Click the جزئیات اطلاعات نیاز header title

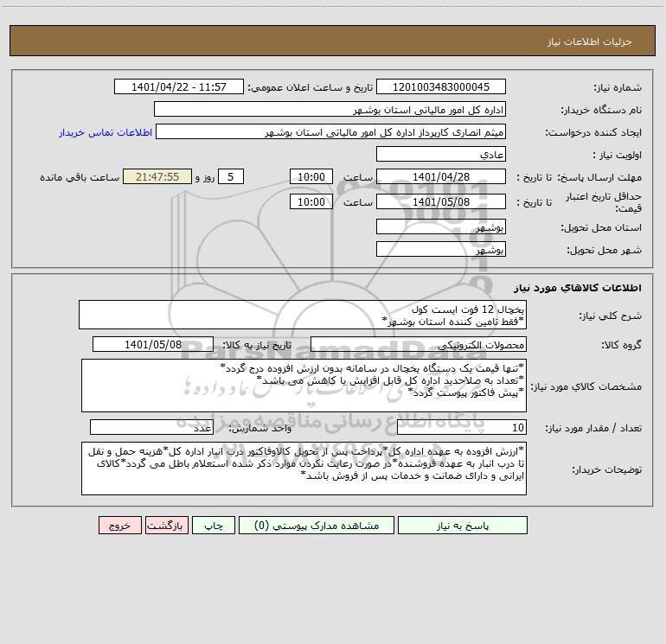[x=590, y=41]
